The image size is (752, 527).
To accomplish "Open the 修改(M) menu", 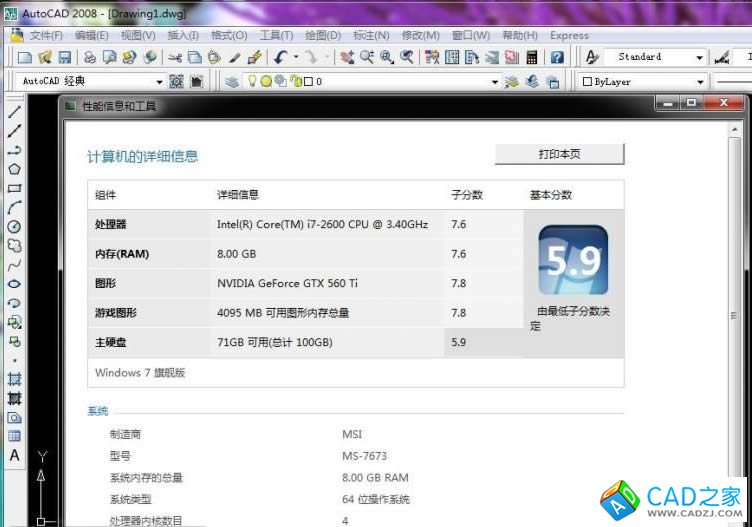I will click(421, 36).
